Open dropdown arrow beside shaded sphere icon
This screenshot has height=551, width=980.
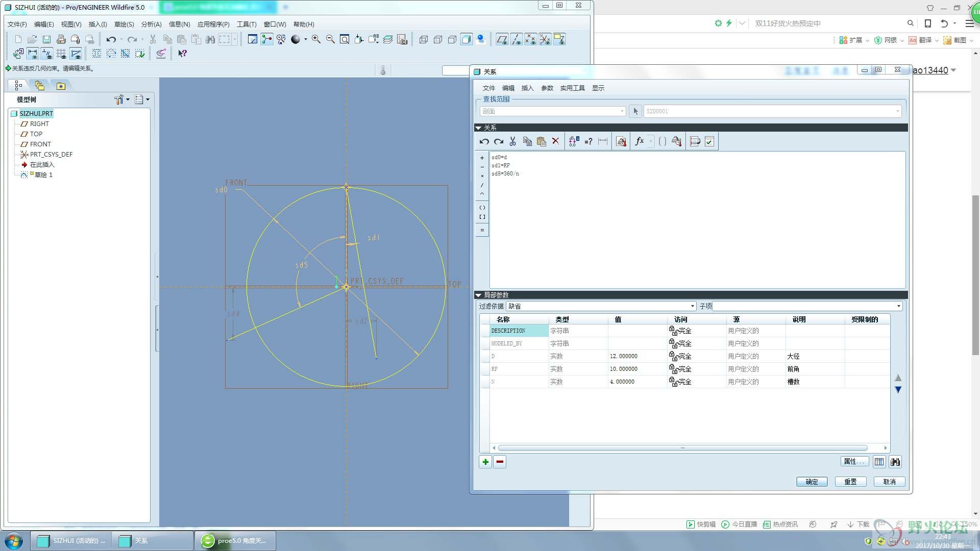click(x=306, y=39)
